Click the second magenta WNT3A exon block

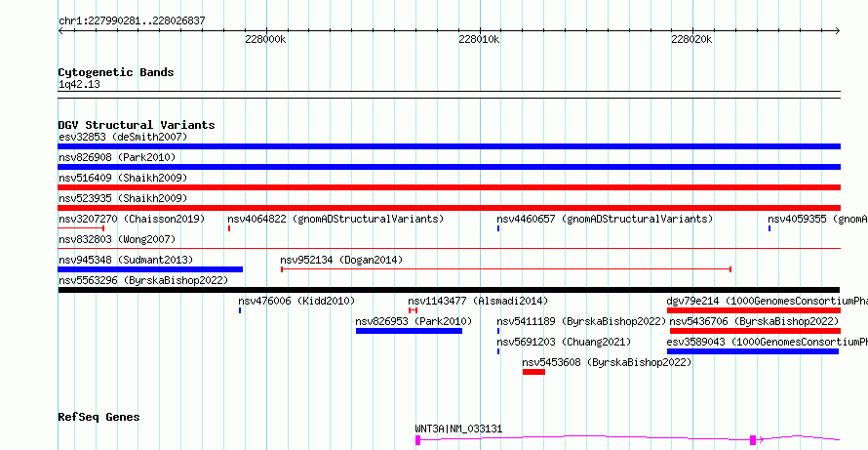753,440
